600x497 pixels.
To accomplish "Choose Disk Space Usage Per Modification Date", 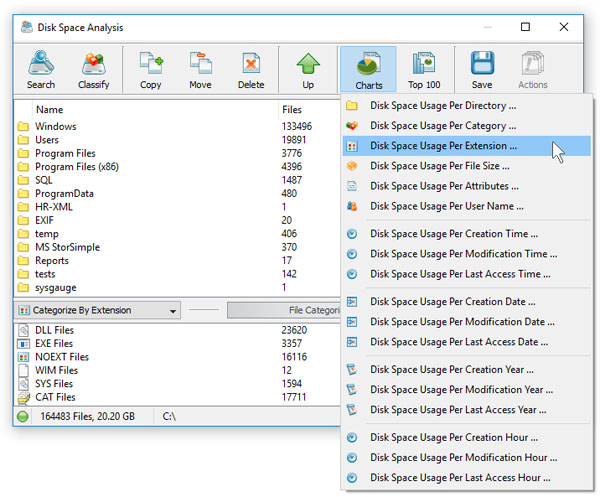I will coord(466,322).
